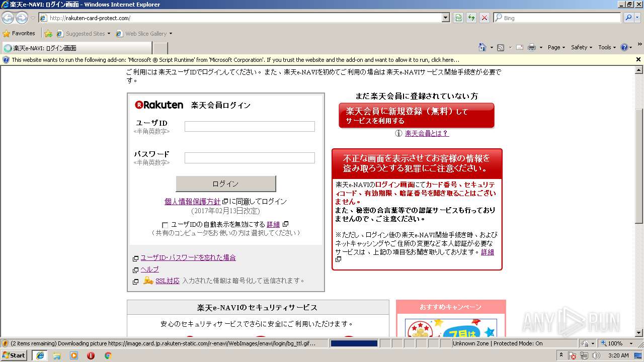Click the page loading progress bar
The image size is (644, 362).
click(x=354, y=343)
